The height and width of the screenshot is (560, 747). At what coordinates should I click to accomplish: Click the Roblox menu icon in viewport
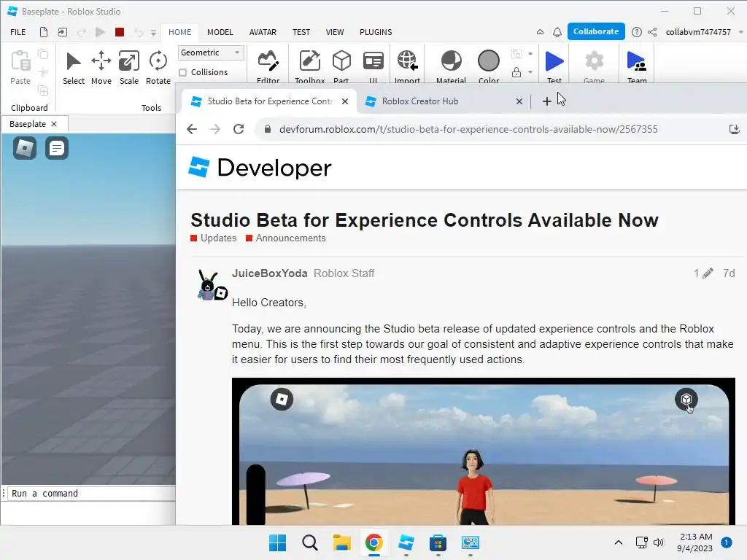click(25, 147)
